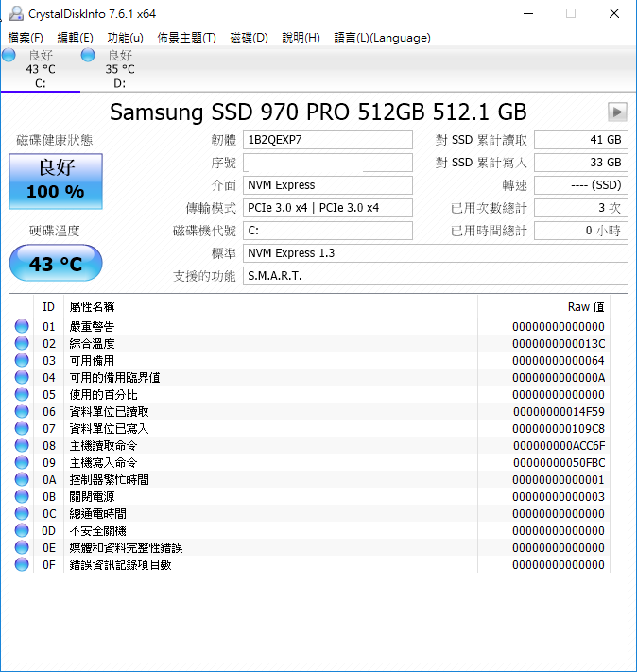Image resolution: width=637 pixels, height=672 pixels.
Task: Click the next disk arrow button
Action: point(617,112)
